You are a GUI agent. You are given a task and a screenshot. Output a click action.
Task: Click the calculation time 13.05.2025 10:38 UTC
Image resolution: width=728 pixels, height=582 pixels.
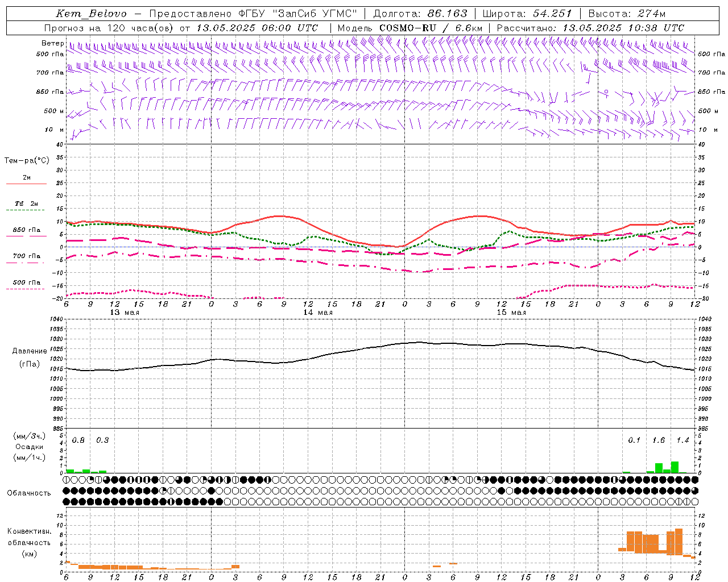coord(623,28)
